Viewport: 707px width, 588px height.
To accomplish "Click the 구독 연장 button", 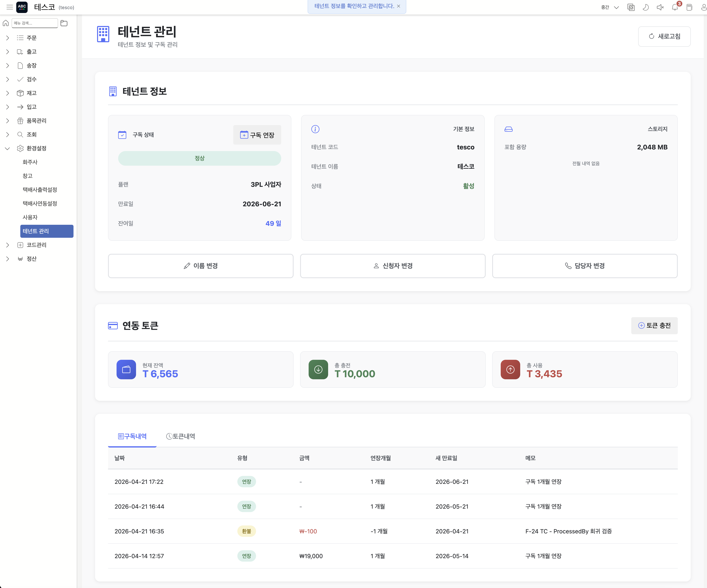I will coord(257,135).
